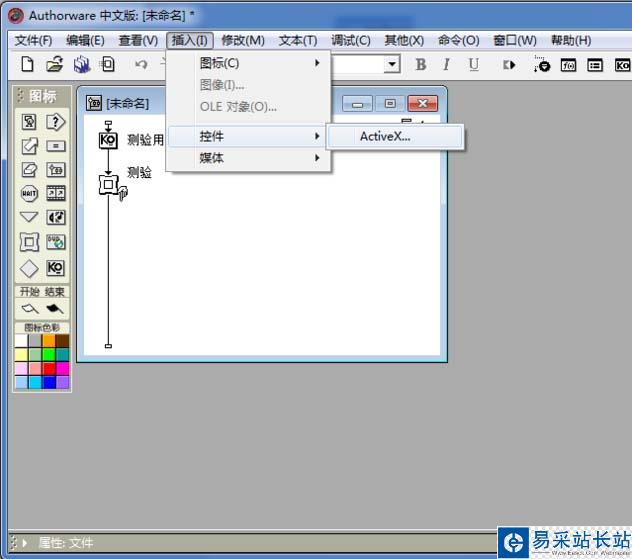Pick the Calculation icon in the palette
This screenshot has height=559, width=632.
(56, 146)
